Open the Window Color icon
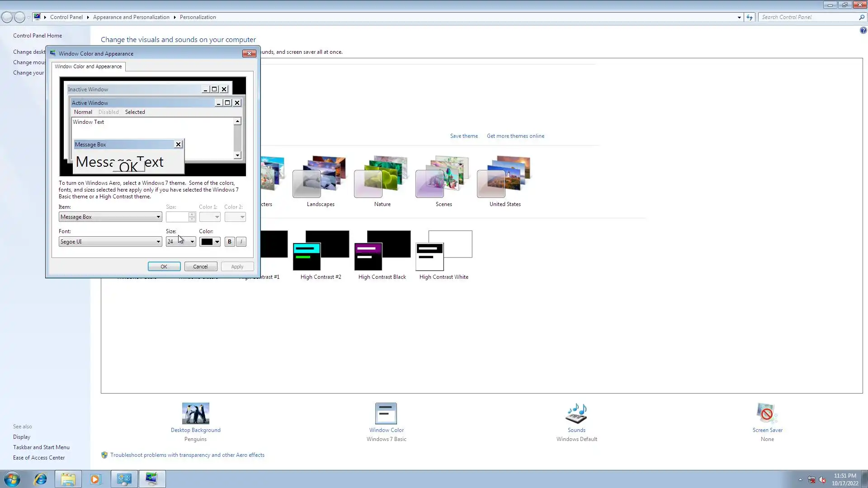 [x=386, y=413]
